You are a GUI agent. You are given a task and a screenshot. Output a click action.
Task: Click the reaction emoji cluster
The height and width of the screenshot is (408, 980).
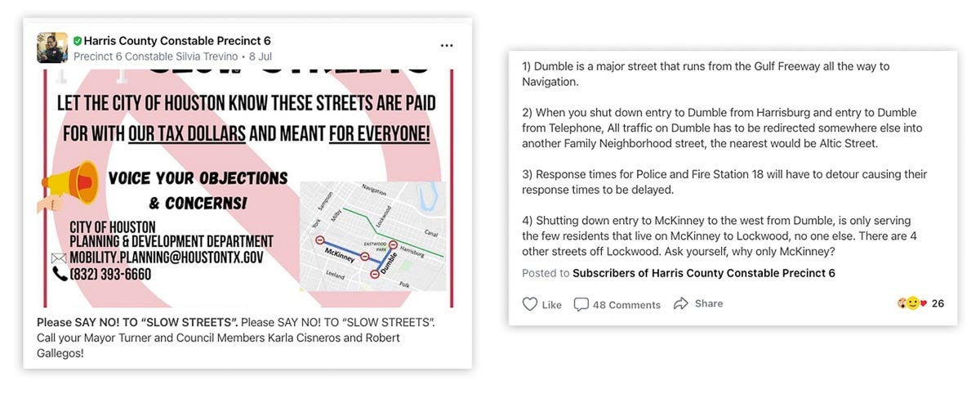[x=912, y=303]
